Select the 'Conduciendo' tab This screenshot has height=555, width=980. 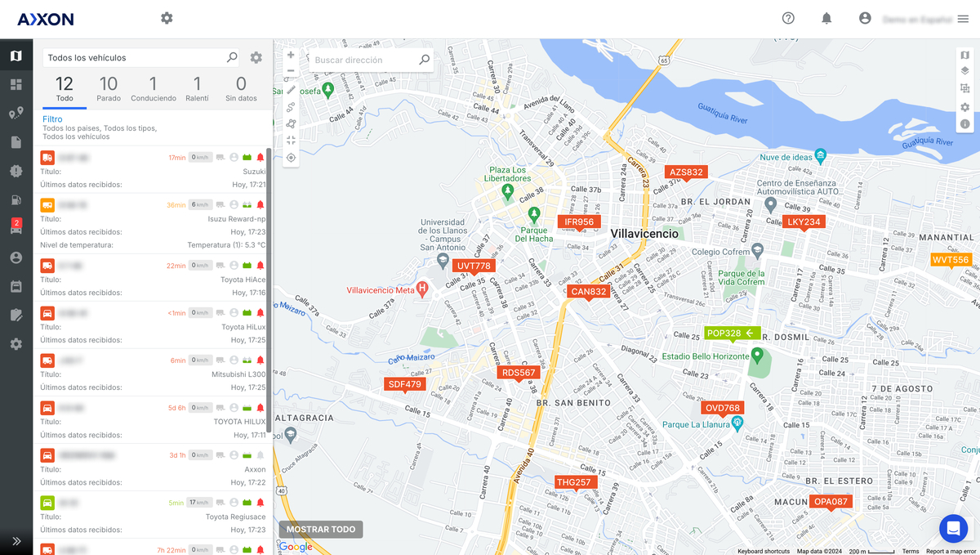153,89
